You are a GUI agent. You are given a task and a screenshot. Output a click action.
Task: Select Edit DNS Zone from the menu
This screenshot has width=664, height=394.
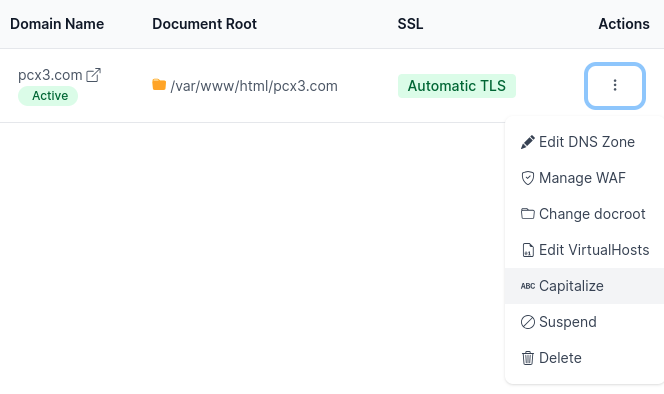click(584, 142)
